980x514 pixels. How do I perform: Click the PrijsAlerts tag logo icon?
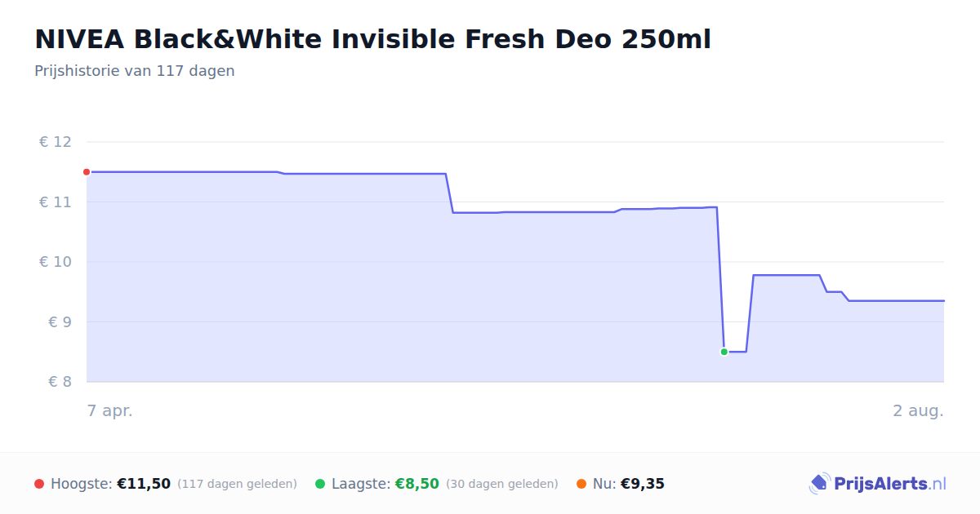pos(819,484)
